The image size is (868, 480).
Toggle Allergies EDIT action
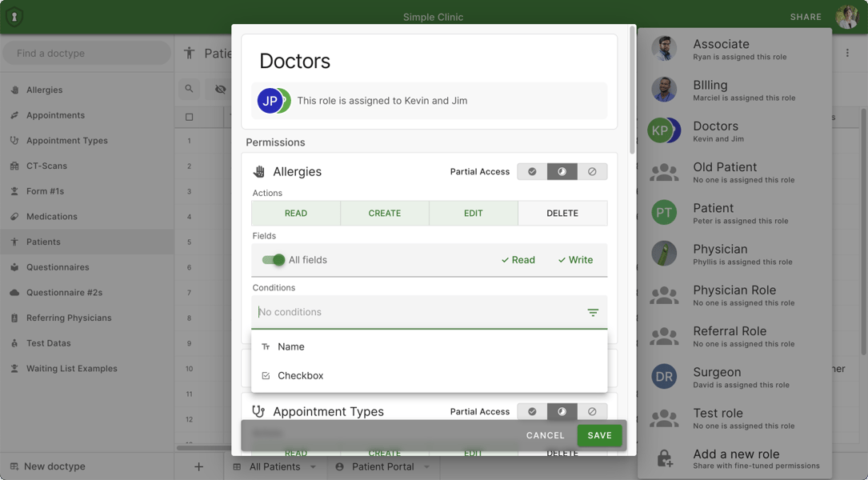tap(474, 213)
